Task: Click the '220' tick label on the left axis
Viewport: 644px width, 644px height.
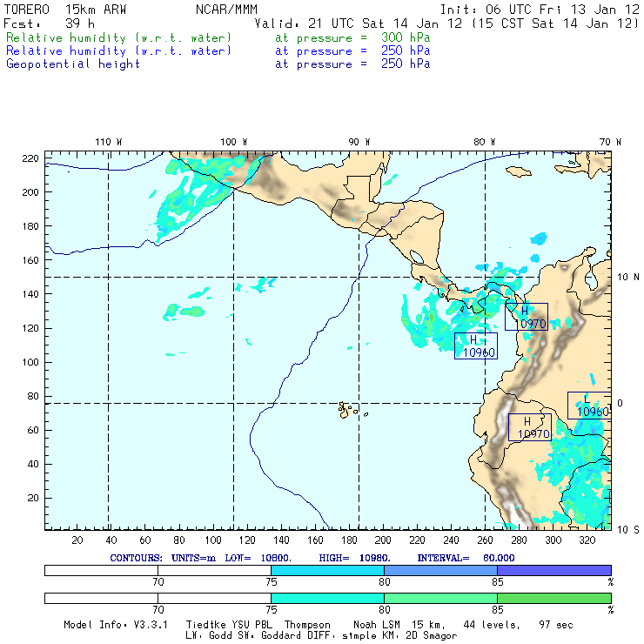Action: click(30, 158)
